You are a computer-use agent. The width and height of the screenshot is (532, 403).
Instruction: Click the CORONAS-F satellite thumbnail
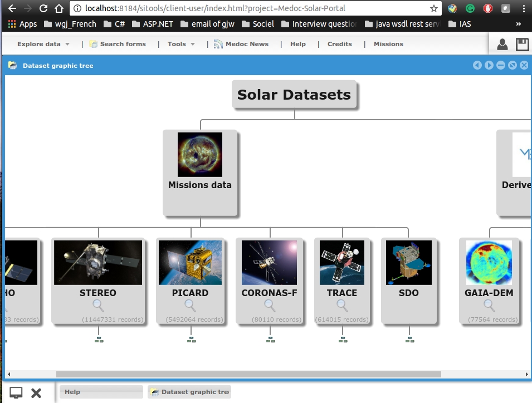tap(270, 263)
